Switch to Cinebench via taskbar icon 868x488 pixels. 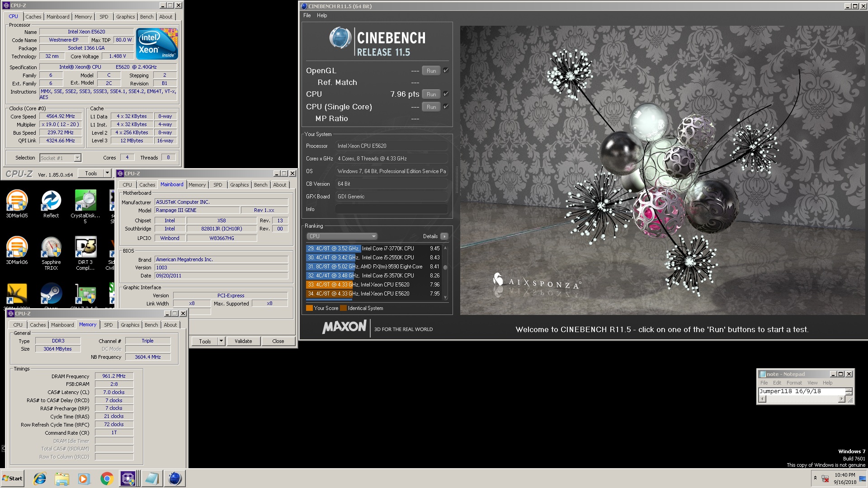click(x=175, y=479)
